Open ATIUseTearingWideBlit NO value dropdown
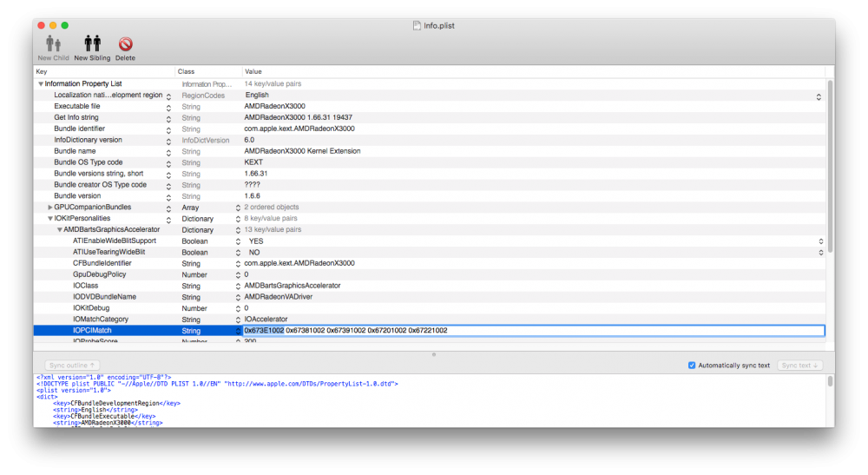The width and height of the screenshot is (868, 475). coord(820,253)
